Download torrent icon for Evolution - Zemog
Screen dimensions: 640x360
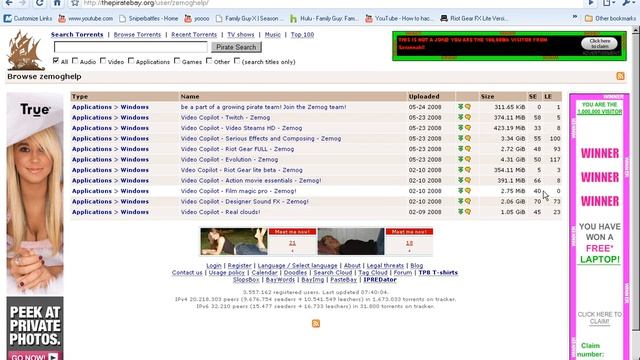tap(460, 159)
